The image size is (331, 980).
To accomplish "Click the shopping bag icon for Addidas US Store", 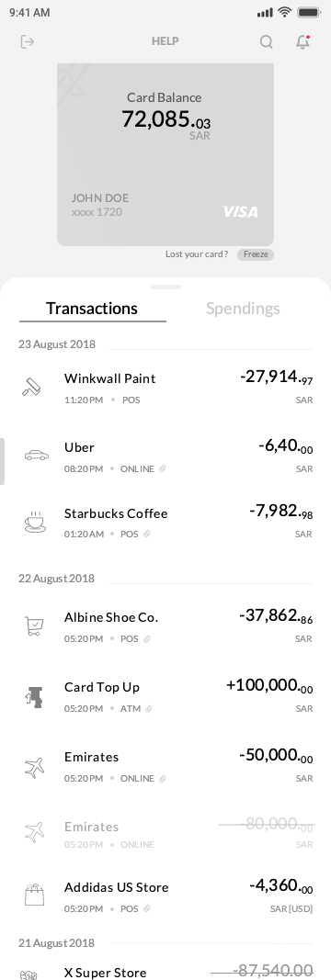I will click(x=34, y=895).
